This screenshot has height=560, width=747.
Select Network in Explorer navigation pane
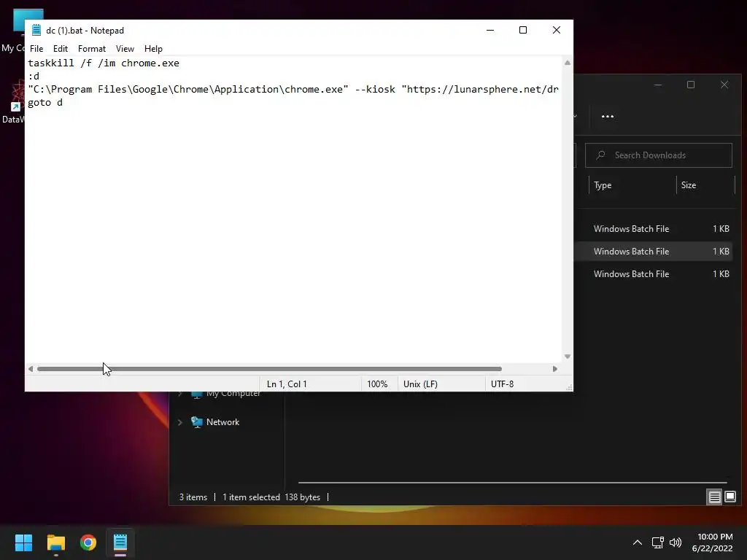pyautogui.click(x=222, y=422)
